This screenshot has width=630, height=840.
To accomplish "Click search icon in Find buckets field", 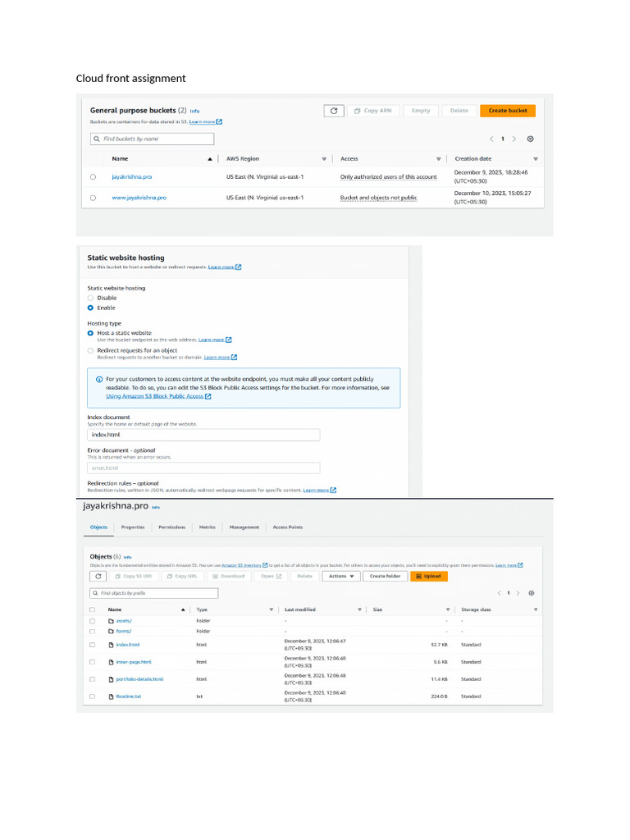I will pyautogui.click(x=97, y=139).
